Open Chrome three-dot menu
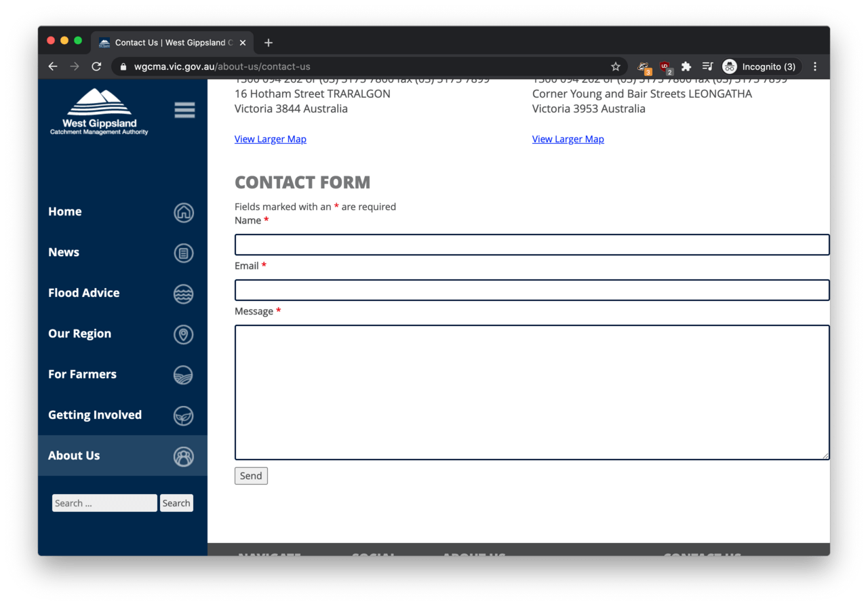Viewport: 868px width, 606px height. (815, 66)
